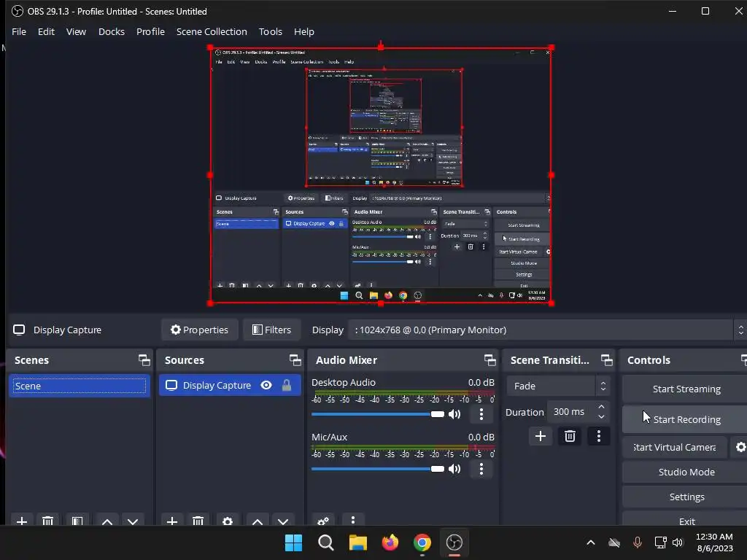747x560 pixels.
Task: Move the scene up
Action: pos(107,521)
